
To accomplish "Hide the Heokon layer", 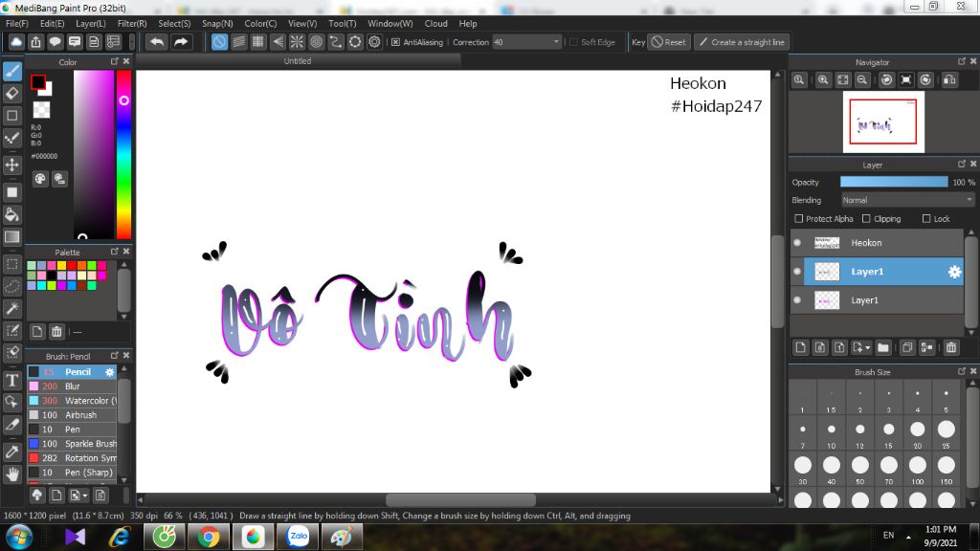I will [797, 242].
